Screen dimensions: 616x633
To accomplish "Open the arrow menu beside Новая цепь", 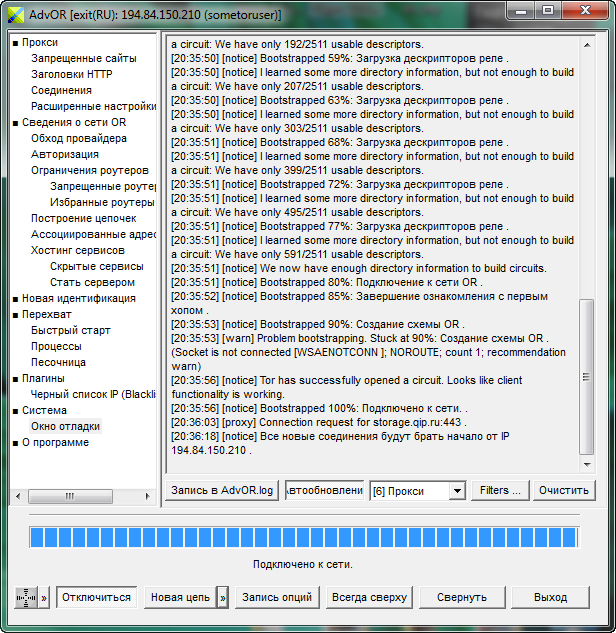I will coord(222,597).
